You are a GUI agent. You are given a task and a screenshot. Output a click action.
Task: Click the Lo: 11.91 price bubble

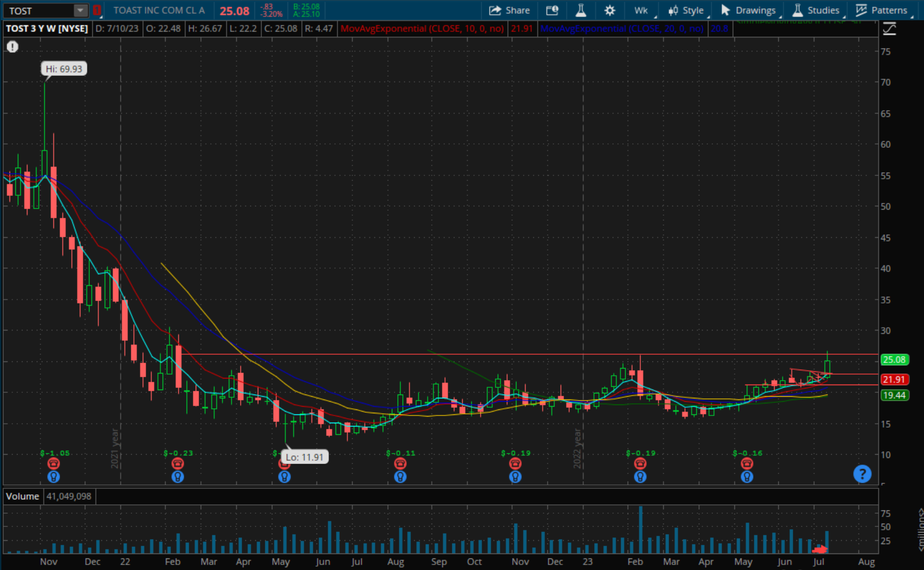(x=305, y=457)
